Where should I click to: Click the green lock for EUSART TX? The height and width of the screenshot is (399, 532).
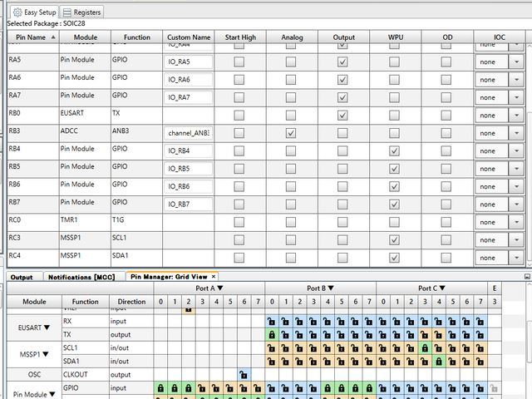point(271,334)
